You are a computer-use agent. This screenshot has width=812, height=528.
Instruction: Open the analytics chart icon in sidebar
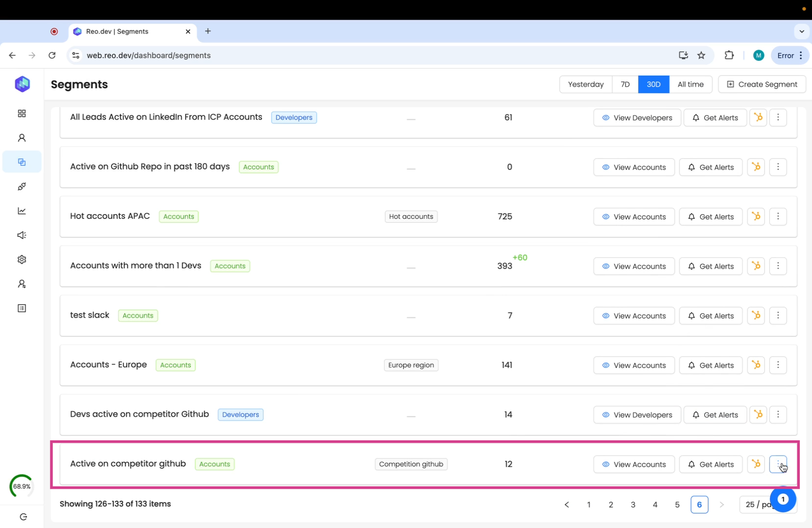click(22, 211)
